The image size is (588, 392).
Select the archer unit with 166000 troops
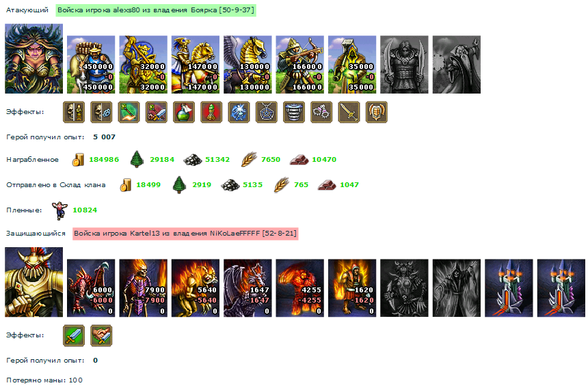click(300, 64)
